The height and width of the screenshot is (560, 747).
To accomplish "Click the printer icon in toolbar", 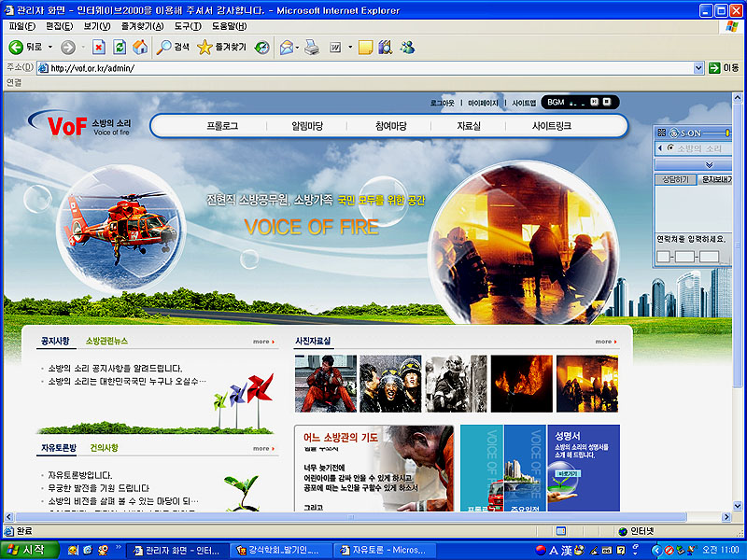I will click(x=312, y=48).
